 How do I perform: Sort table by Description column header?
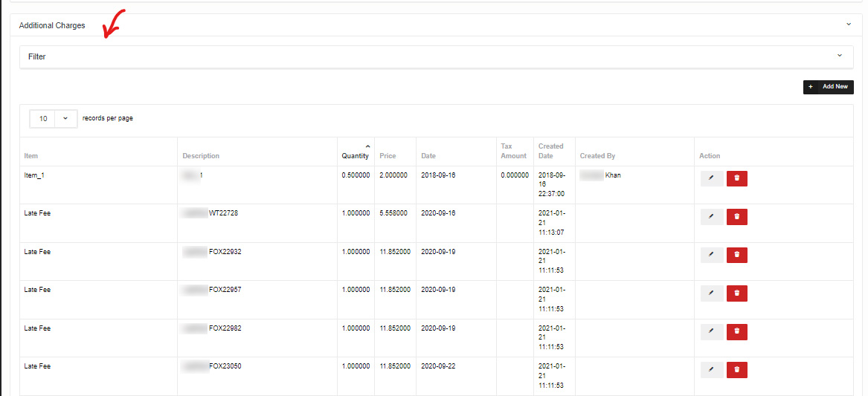pos(201,156)
